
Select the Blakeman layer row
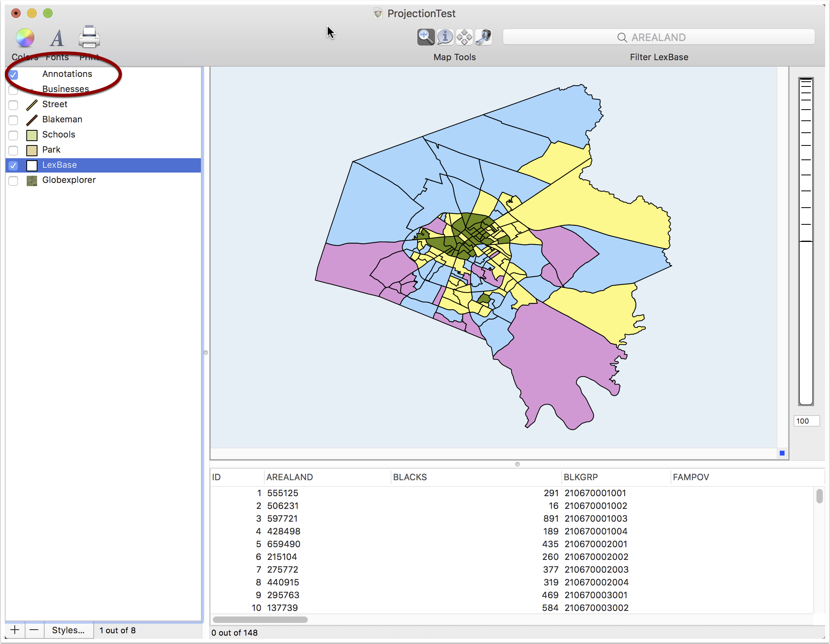[x=103, y=120]
